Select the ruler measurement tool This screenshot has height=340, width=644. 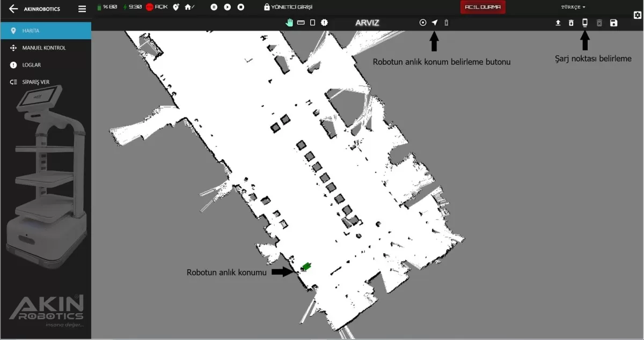click(x=301, y=23)
